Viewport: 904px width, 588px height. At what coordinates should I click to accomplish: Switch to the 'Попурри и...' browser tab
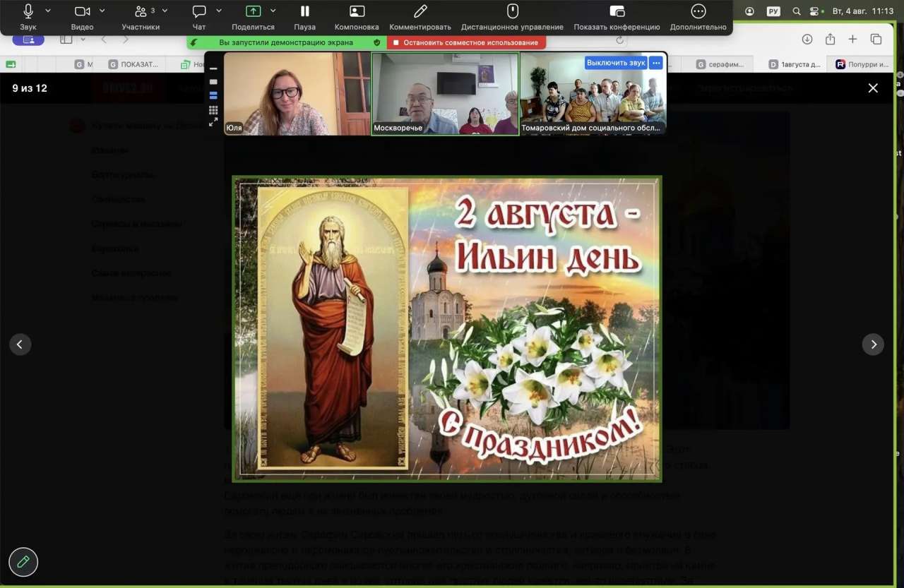(x=862, y=64)
